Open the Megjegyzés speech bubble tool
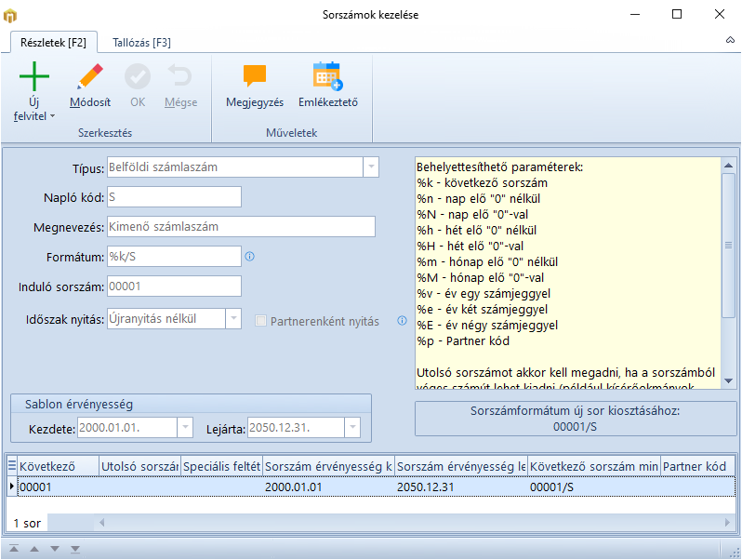Image resolution: width=742 pixels, height=560 pixels. [x=254, y=77]
